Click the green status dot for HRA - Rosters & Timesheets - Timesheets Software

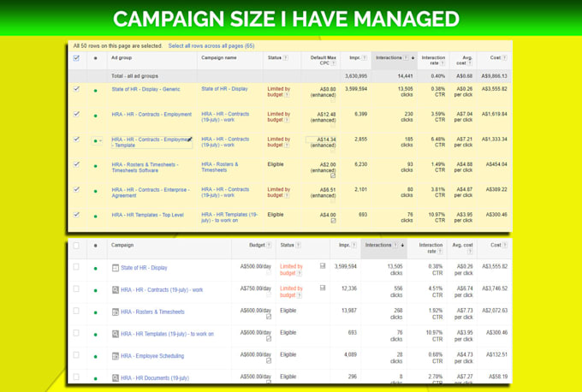pos(96,166)
